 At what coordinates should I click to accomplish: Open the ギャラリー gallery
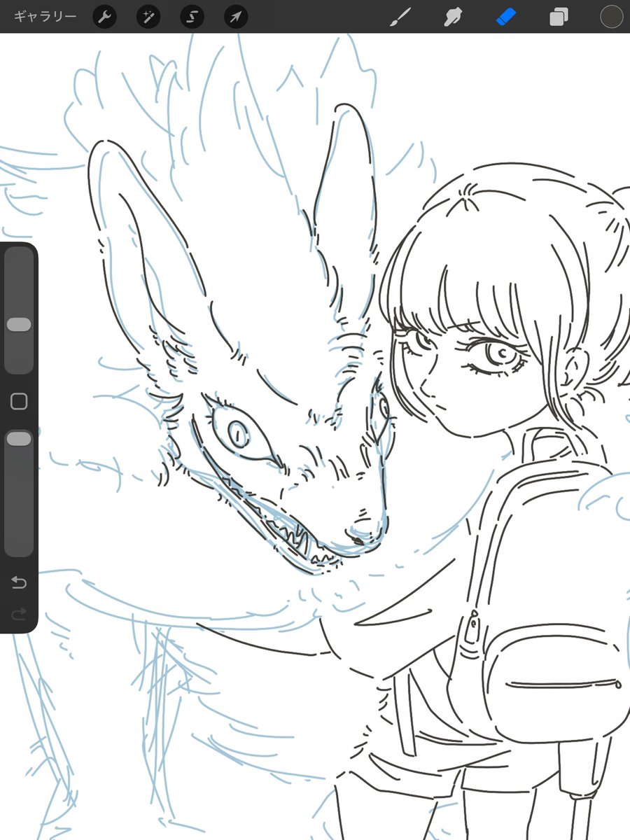[x=45, y=17]
